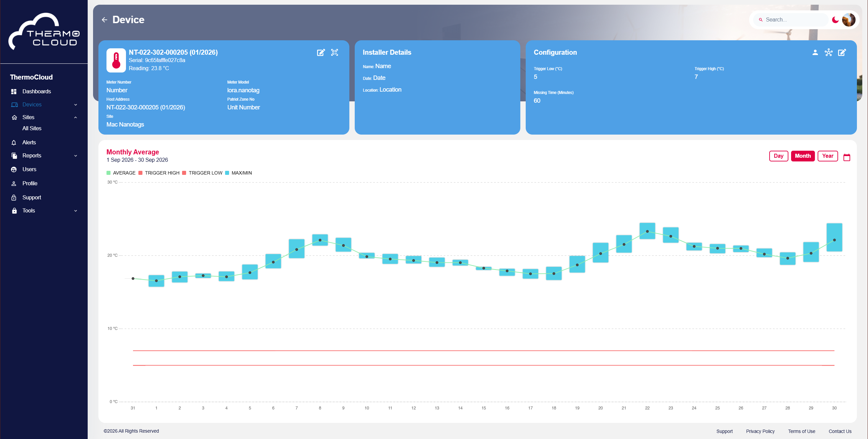This screenshot has height=439, width=868.
Task: Open the Terms of Use link
Action: click(x=801, y=432)
